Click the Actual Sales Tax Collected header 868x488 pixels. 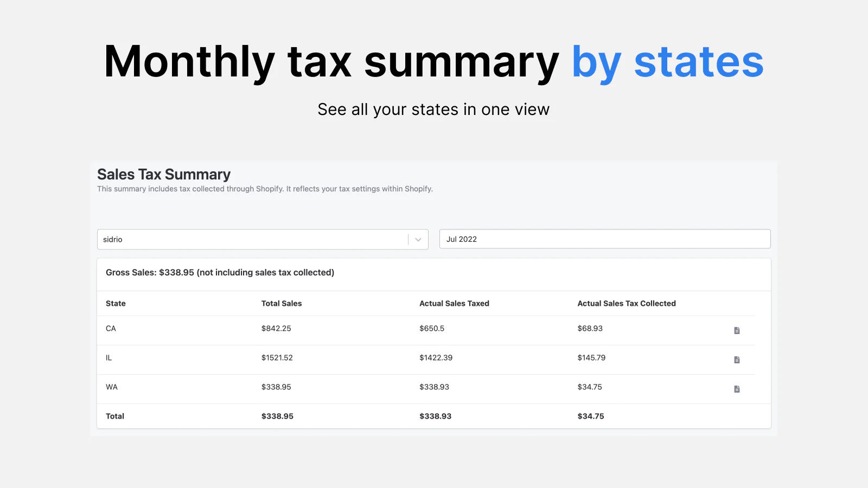[x=626, y=304]
